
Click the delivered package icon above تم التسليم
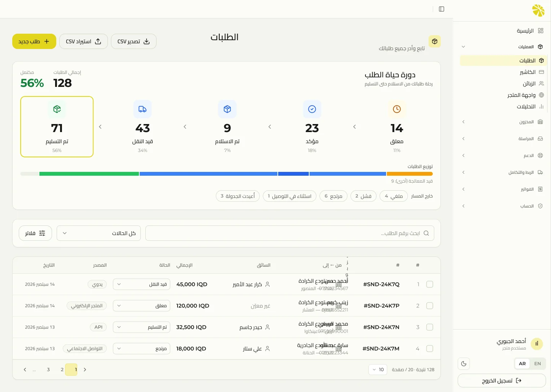point(57,109)
